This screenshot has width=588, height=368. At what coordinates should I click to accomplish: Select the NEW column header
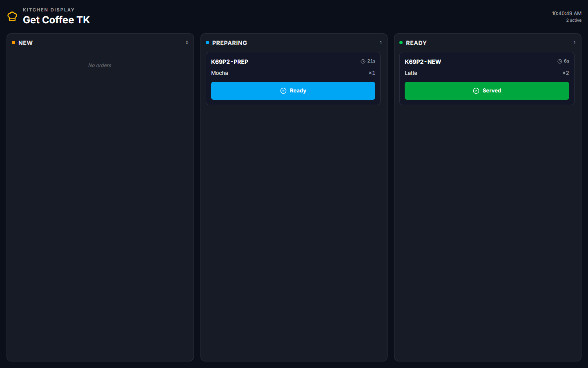25,43
